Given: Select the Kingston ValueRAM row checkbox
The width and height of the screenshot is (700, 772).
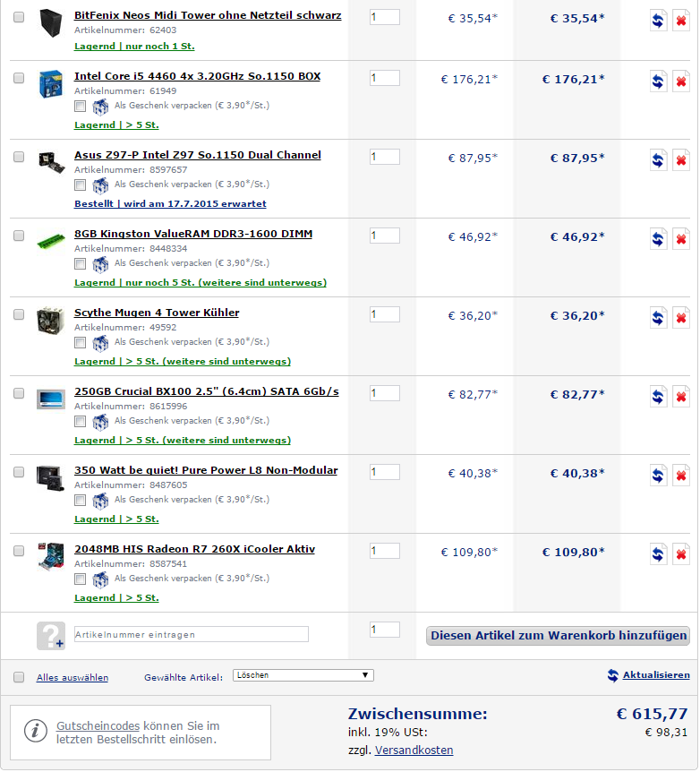Looking at the screenshot, I should (x=19, y=236).
